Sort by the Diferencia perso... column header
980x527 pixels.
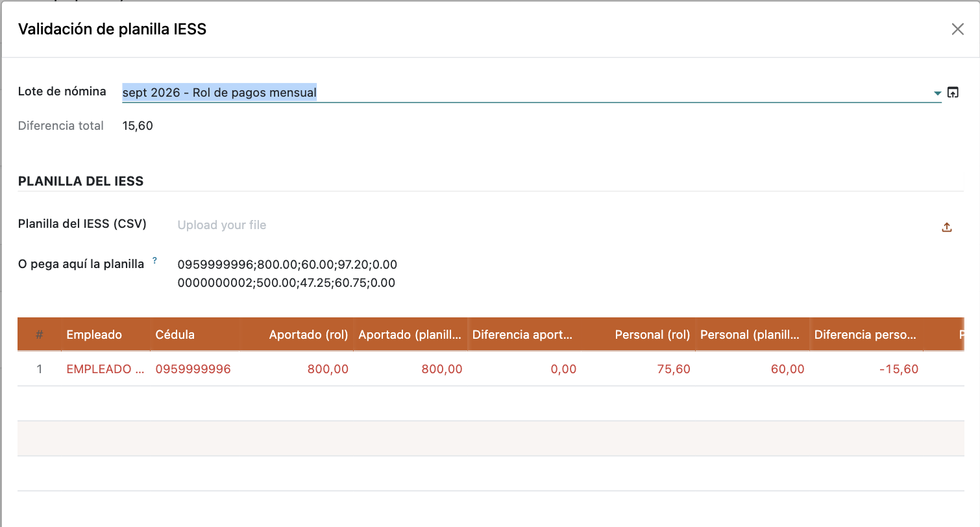(x=866, y=335)
